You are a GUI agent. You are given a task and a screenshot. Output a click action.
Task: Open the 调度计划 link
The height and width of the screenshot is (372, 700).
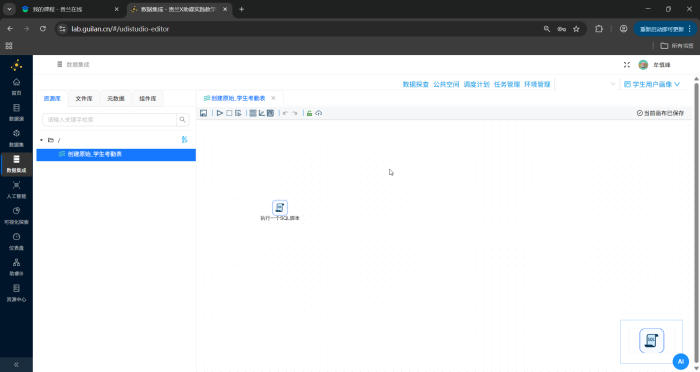pos(476,84)
